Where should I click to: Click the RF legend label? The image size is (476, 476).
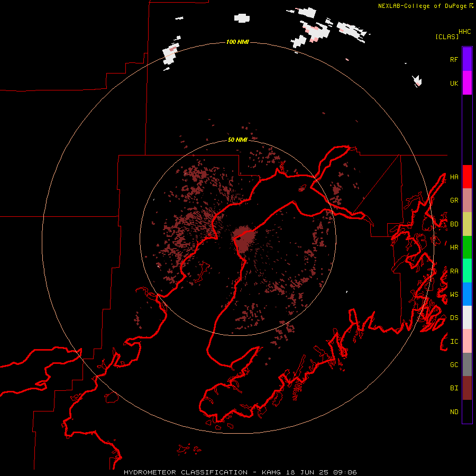[x=454, y=59]
